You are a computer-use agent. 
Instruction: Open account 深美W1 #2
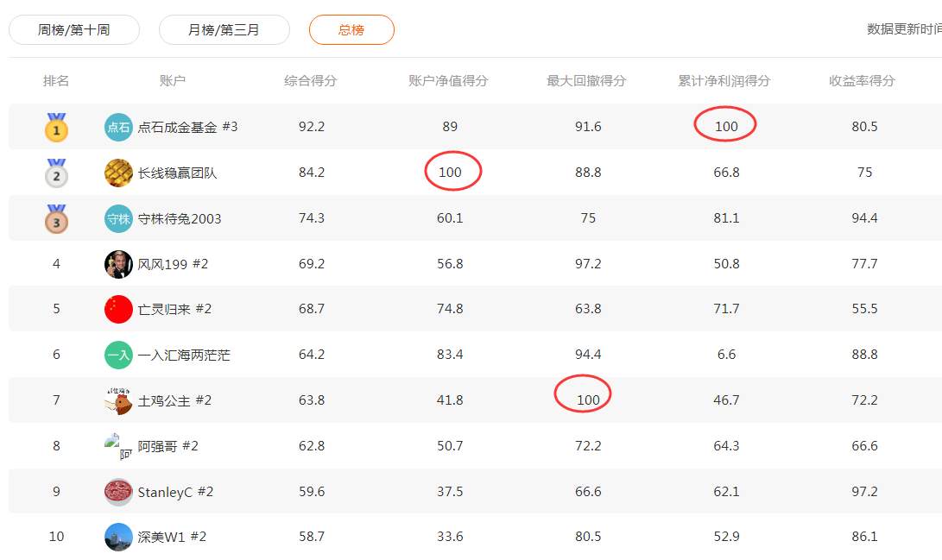[172, 538]
